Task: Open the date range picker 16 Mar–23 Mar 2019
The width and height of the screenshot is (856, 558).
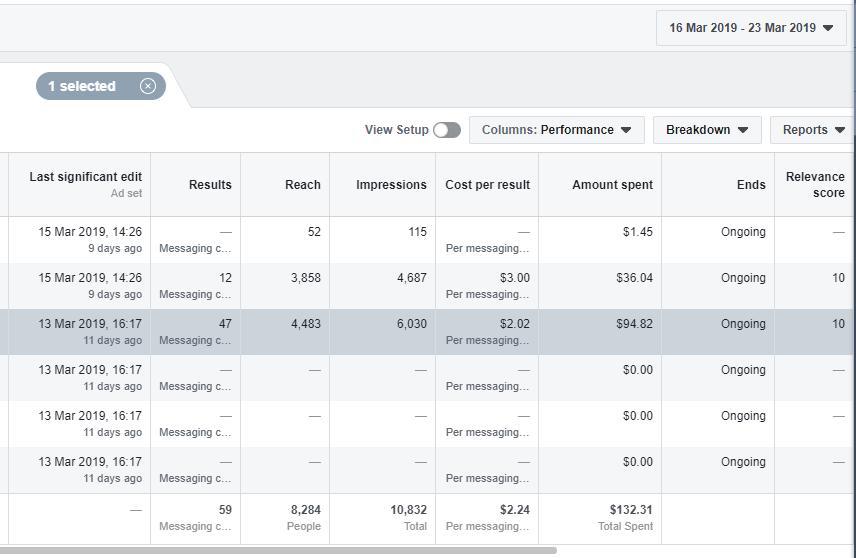Action: pos(750,28)
